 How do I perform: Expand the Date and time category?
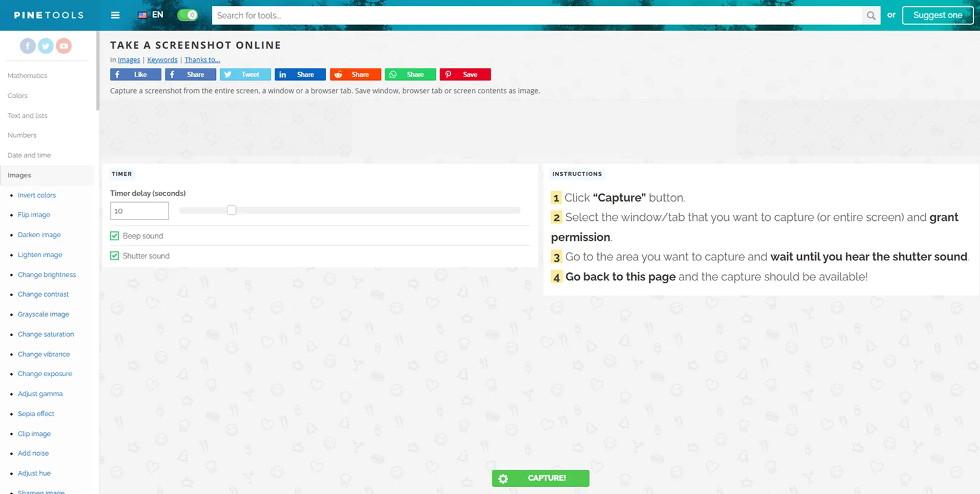click(x=29, y=155)
